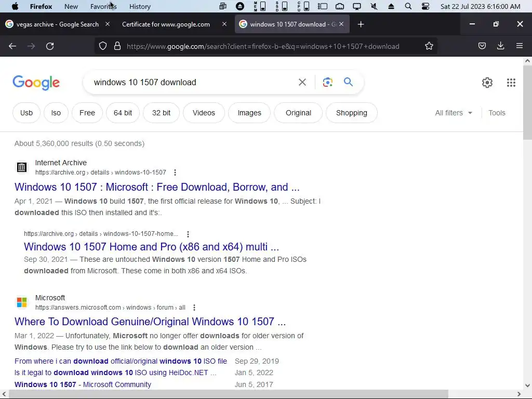This screenshot has height=399, width=532.
Task: Click the vertical scrollbar down arrow
Action: [527, 385]
